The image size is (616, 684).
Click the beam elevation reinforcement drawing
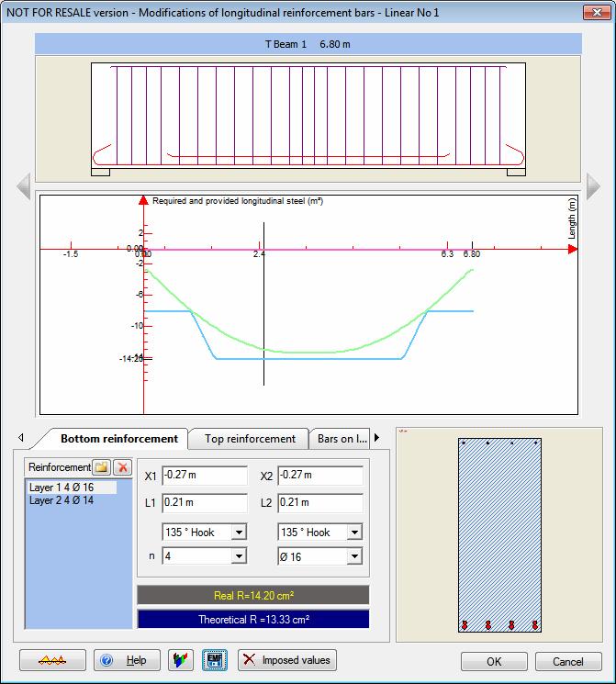pos(308,119)
